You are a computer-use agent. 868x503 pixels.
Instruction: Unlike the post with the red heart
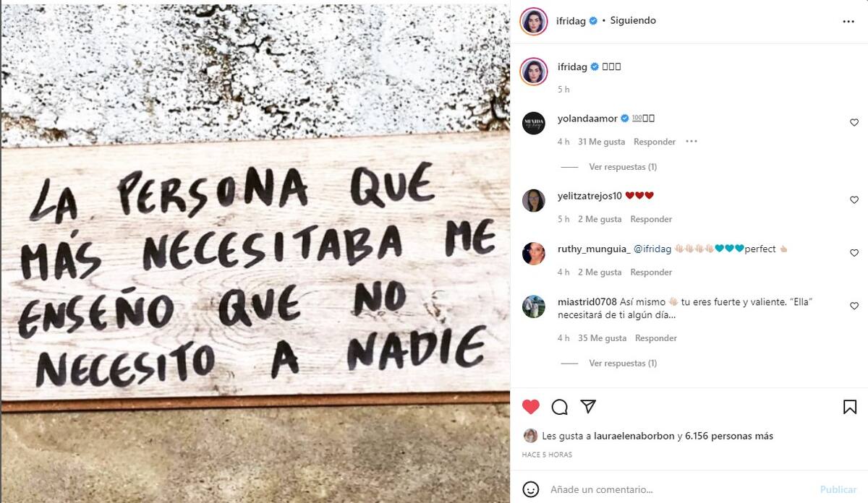[531, 407]
